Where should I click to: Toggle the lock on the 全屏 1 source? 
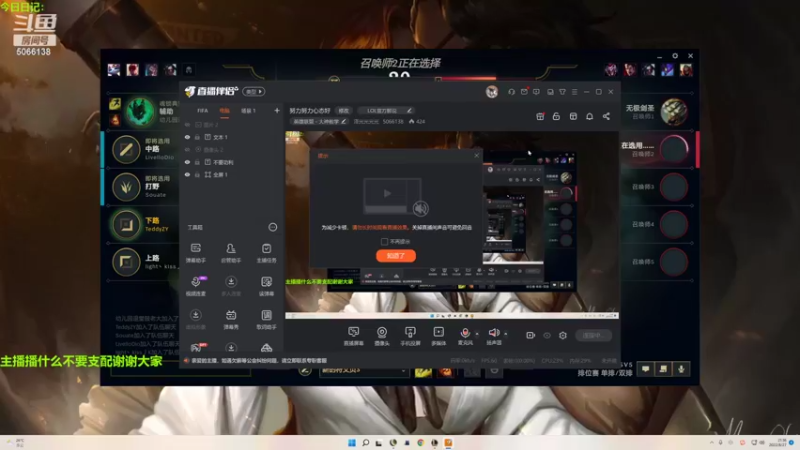(x=197, y=174)
